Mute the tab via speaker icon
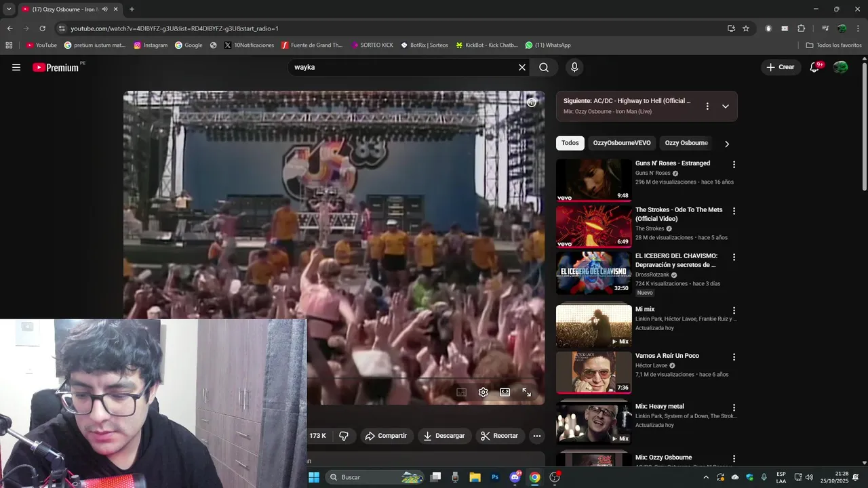 104,9
